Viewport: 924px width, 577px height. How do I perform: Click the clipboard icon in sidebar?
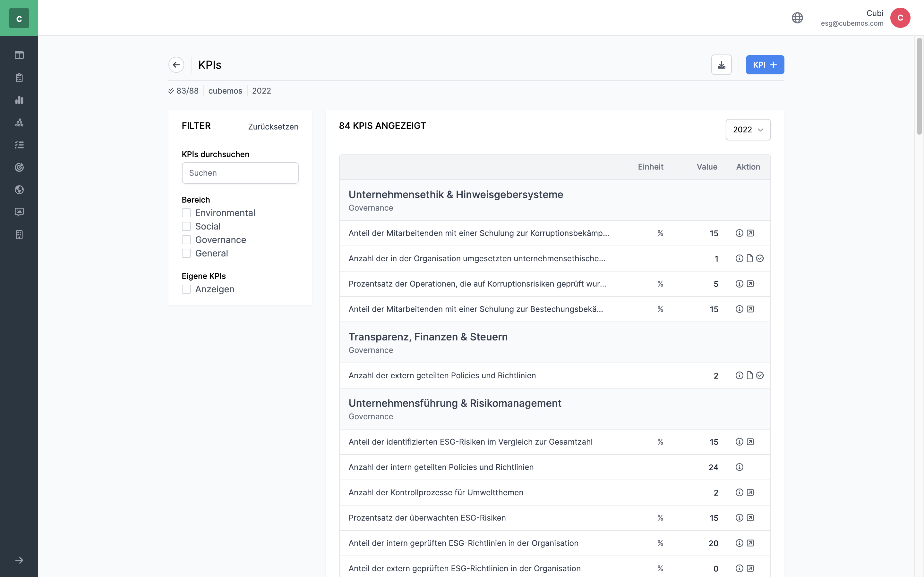[19, 78]
